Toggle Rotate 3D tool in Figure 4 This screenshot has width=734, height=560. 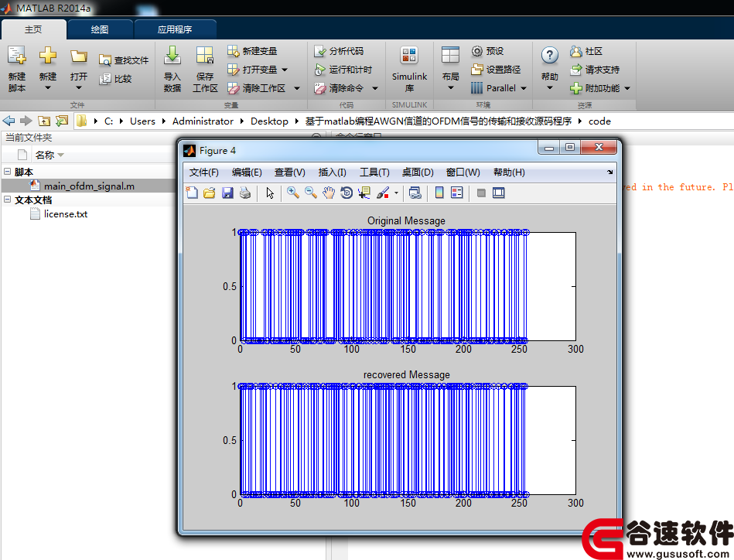point(347,193)
